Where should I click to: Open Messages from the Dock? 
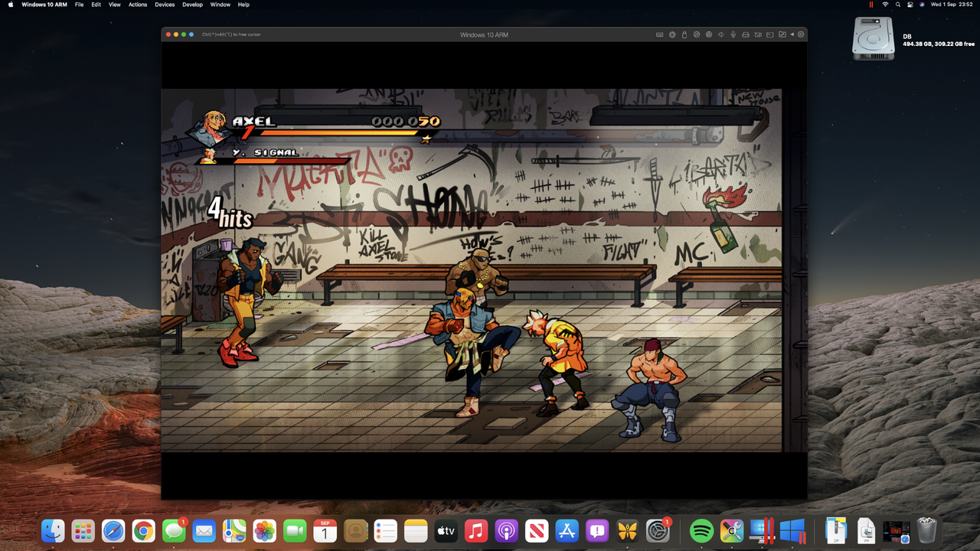coord(174,530)
